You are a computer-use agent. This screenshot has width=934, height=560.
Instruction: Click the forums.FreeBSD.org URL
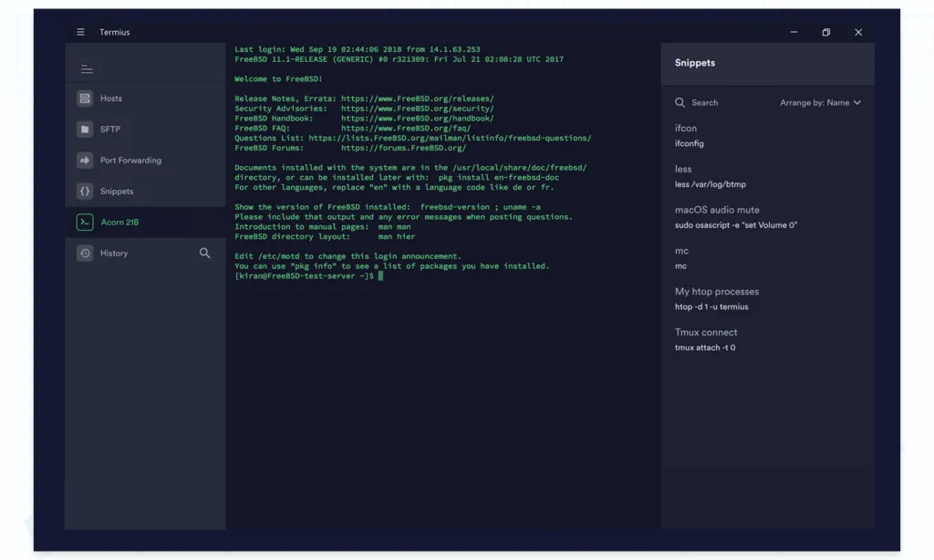(403, 148)
